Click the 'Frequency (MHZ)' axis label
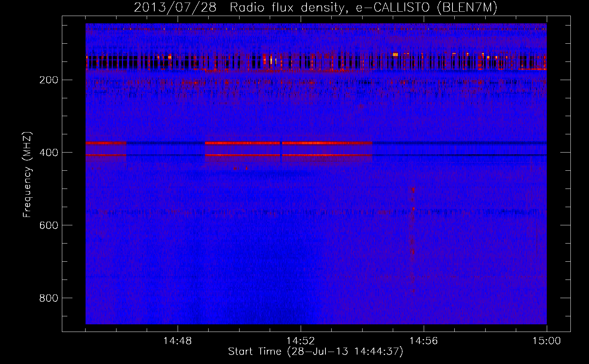 pos(27,175)
